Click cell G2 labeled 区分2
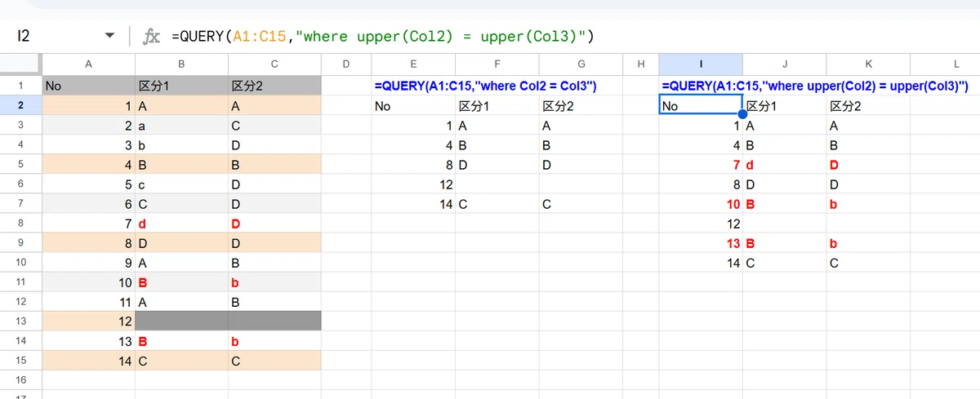 [x=581, y=105]
